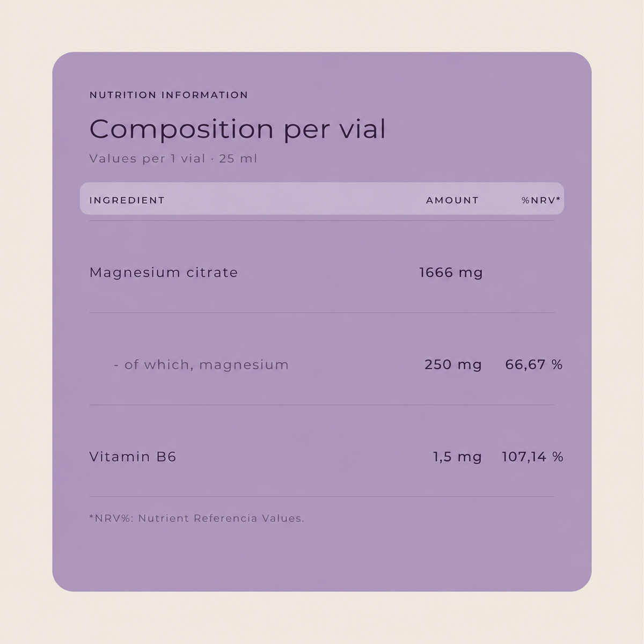The image size is (644, 644).
Task: Select the of which, magnesium row label
Action: (x=201, y=365)
